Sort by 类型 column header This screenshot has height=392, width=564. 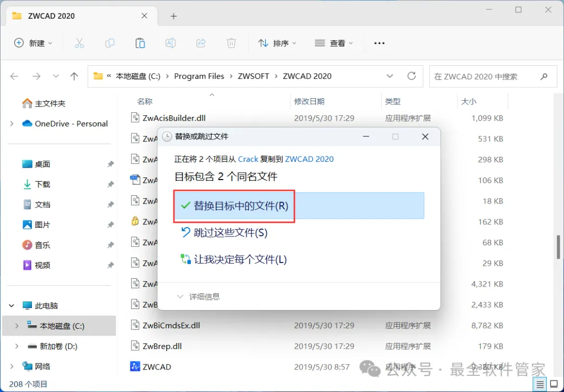(x=393, y=102)
